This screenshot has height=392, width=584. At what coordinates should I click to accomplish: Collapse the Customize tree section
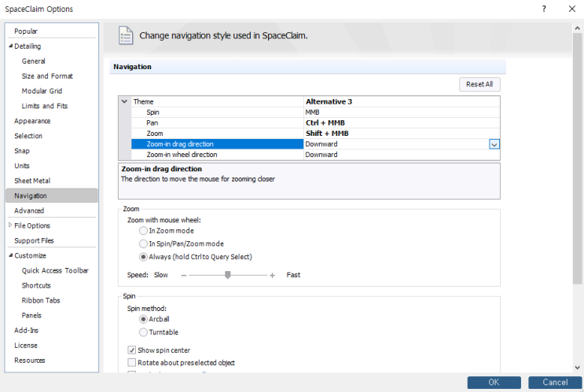[10, 255]
